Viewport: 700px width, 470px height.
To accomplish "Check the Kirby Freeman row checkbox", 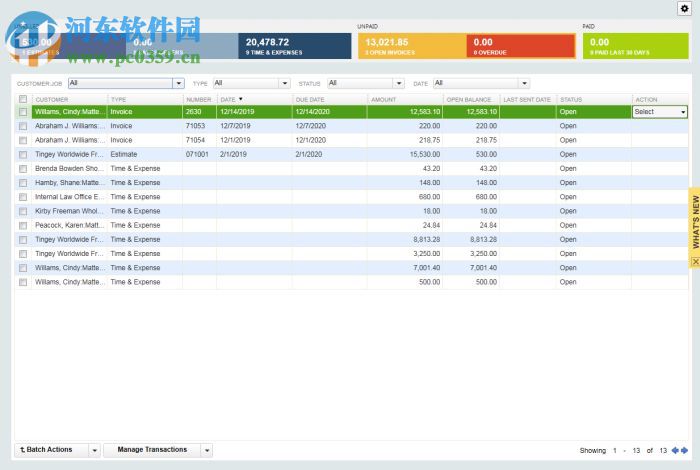I will (23, 212).
